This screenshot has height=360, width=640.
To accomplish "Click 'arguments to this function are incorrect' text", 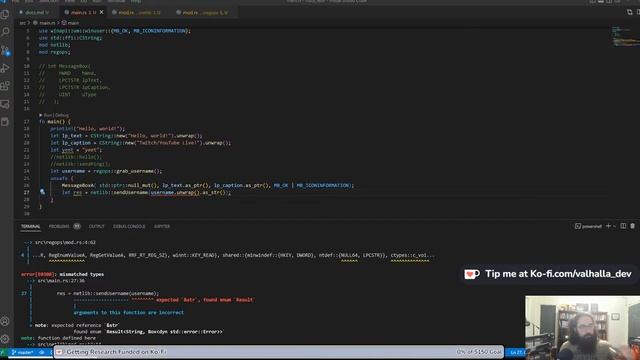I will pos(129,312).
